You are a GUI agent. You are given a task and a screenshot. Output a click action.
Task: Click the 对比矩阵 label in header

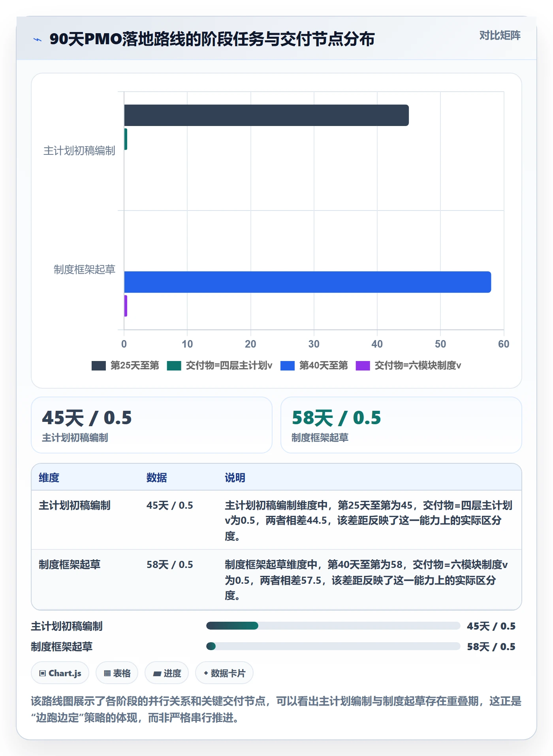(500, 36)
